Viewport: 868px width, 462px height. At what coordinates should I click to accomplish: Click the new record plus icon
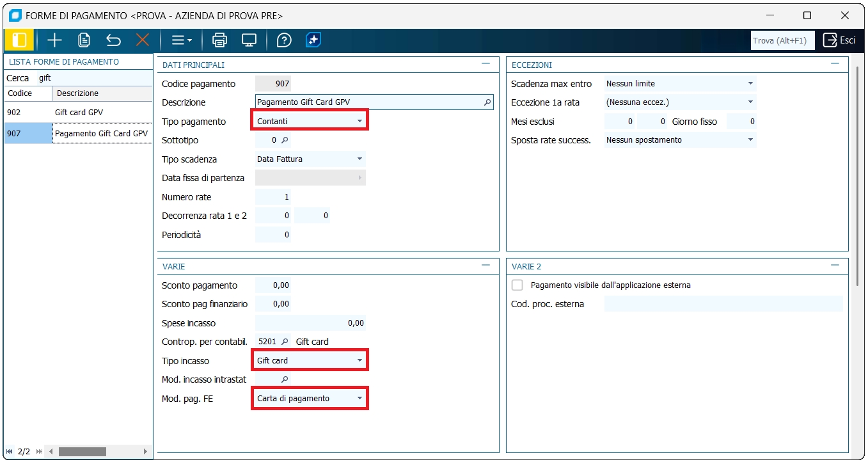54,40
